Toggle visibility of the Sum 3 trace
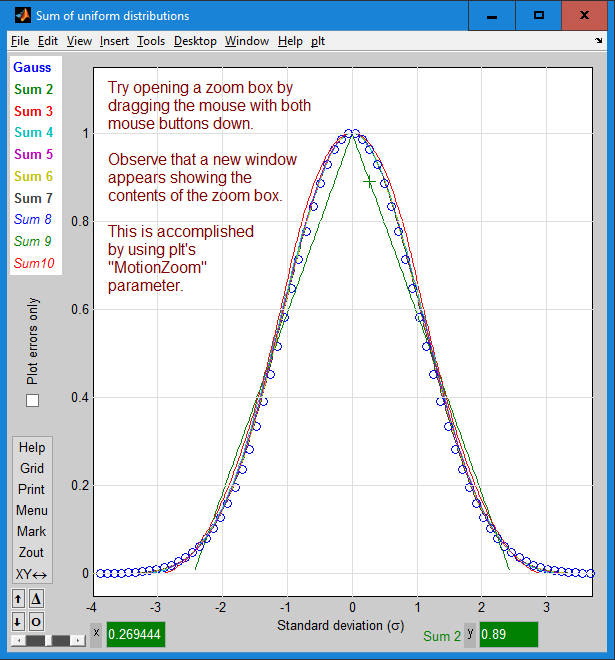 [33, 111]
